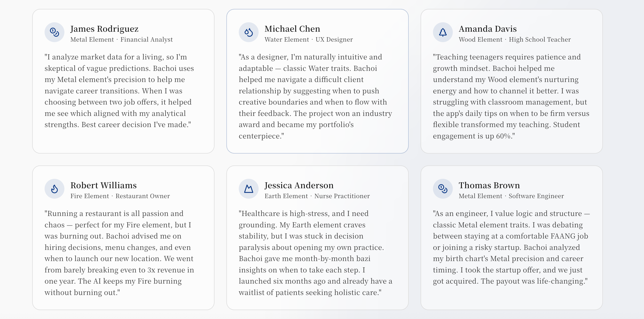Image resolution: width=644 pixels, height=319 pixels.
Task: Click the Thomas Brown name heading
Action: point(489,185)
